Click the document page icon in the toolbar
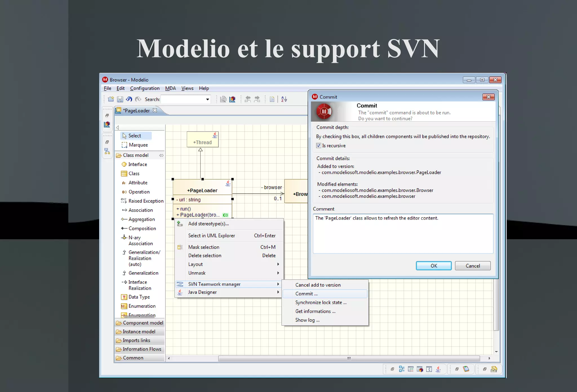The image size is (577, 392). (272, 99)
